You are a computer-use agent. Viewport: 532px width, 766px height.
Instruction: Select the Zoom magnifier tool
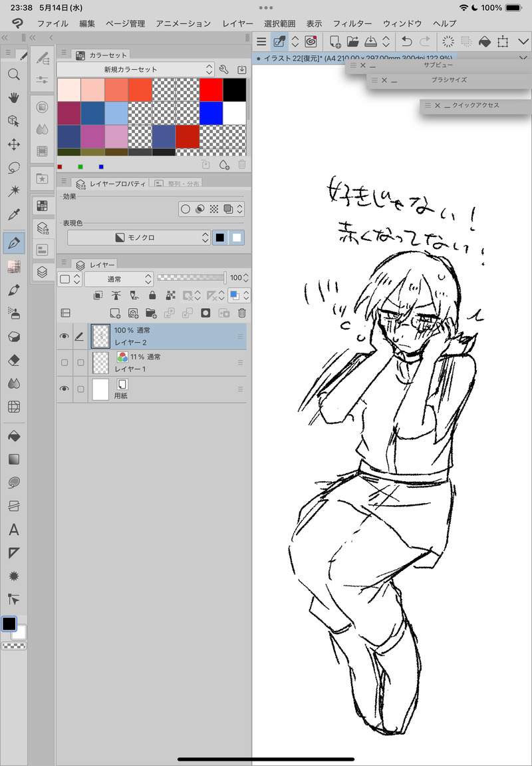pyautogui.click(x=14, y=75)
